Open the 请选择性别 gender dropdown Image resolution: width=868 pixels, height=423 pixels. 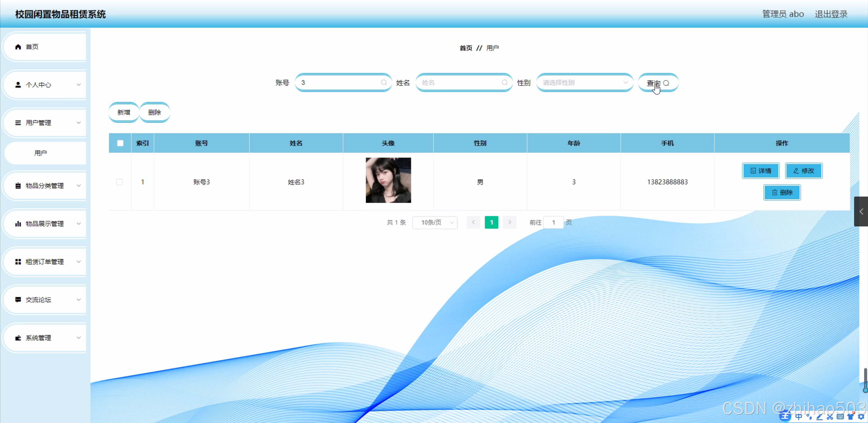pos(584,82)
